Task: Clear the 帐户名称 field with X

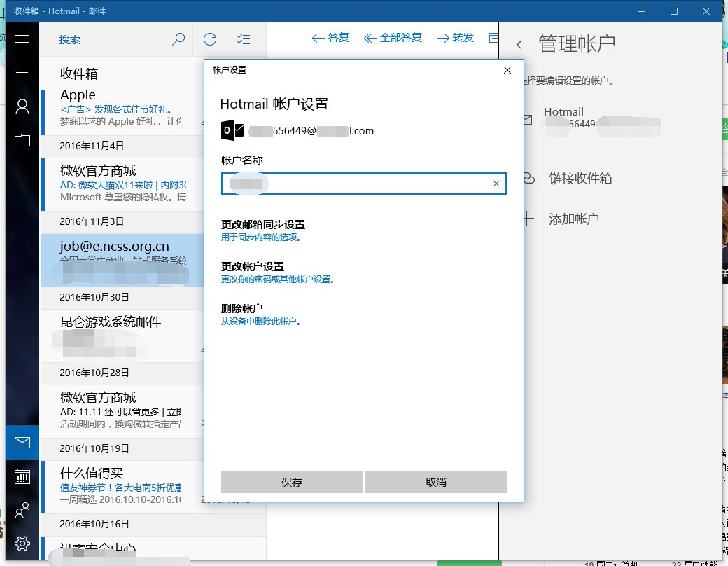Action: click(x=496, y=184)
